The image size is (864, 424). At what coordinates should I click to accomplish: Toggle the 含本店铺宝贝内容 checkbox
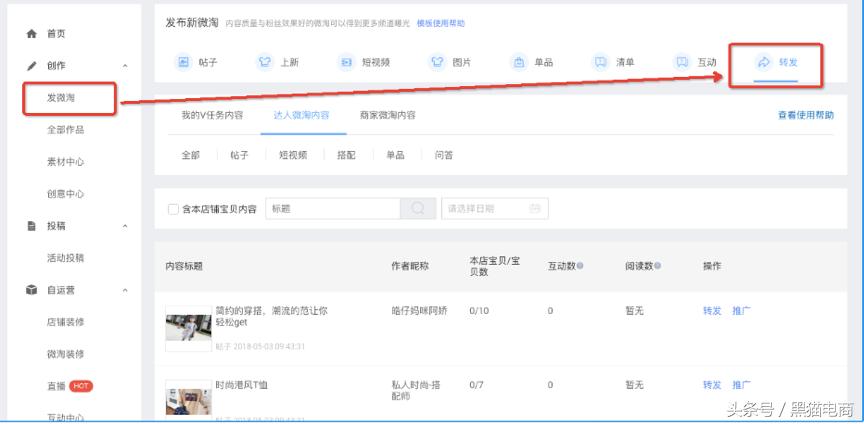(x=173, y=210)
